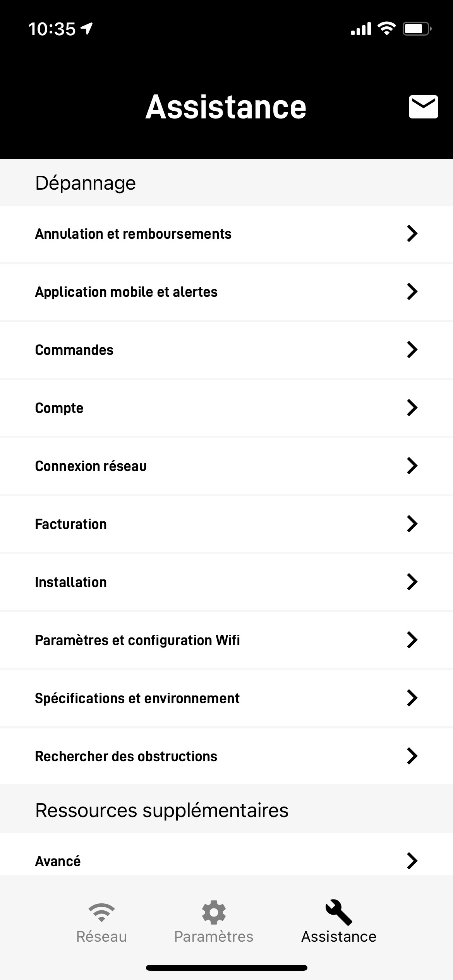Tap the Assistance wrench icon
Image resolution: width=453 pixels, height=980 pixels.
pos(339,912)
